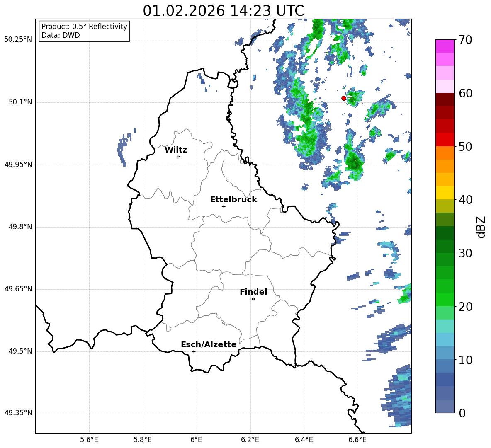The width and height of the screenshot is (491, 448).
Task: Click the 'Findel' map label
Action: coord(253,292)
